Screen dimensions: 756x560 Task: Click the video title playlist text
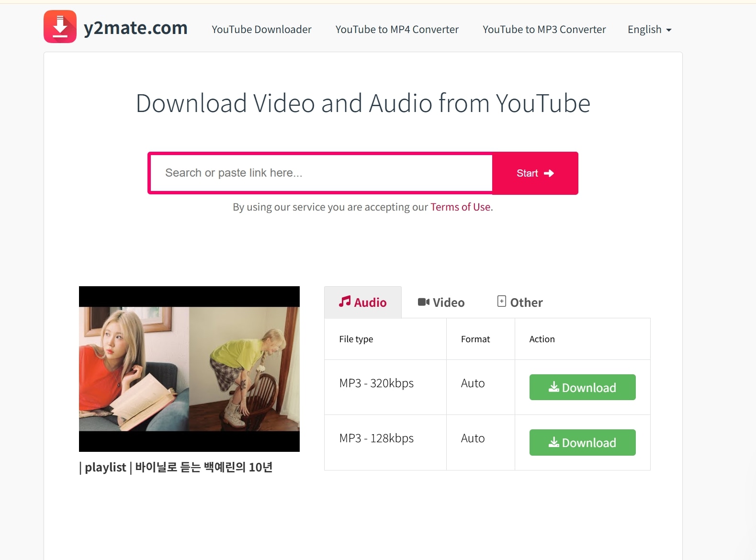click(176, 467)
